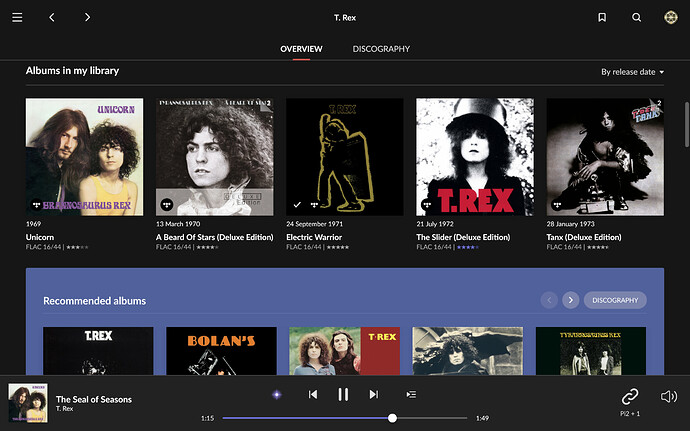Open the volume speaker control

(x=669, y=396)
